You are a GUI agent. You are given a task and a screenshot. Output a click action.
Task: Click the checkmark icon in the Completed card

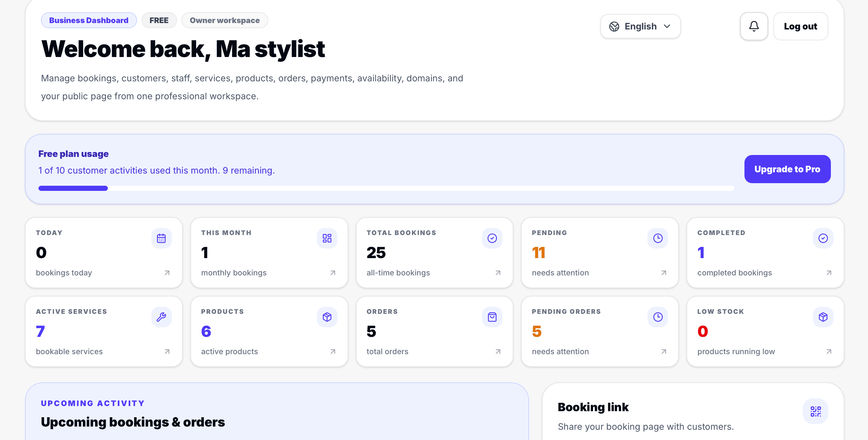[823, 238]
